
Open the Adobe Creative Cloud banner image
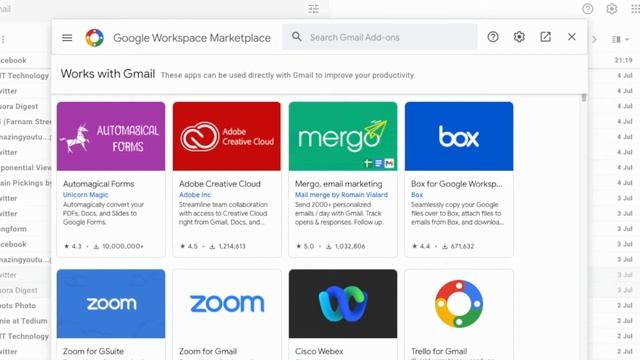(227, 136)
